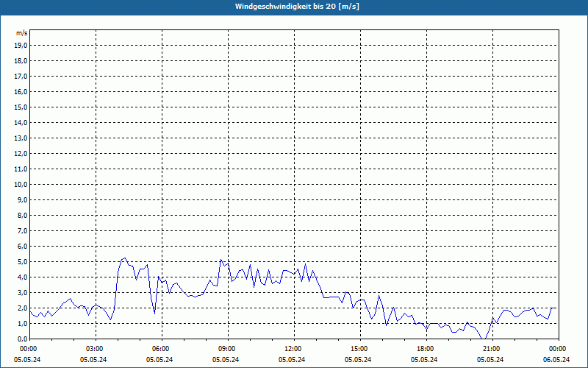Click the "16,0" y-axis value
Viewport: 588px width, 368px height.
(21, 91)
